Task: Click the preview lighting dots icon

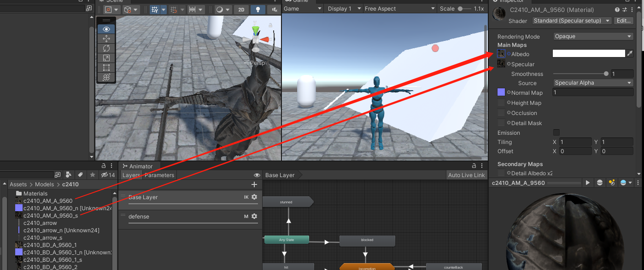Action: click(612, 183)
